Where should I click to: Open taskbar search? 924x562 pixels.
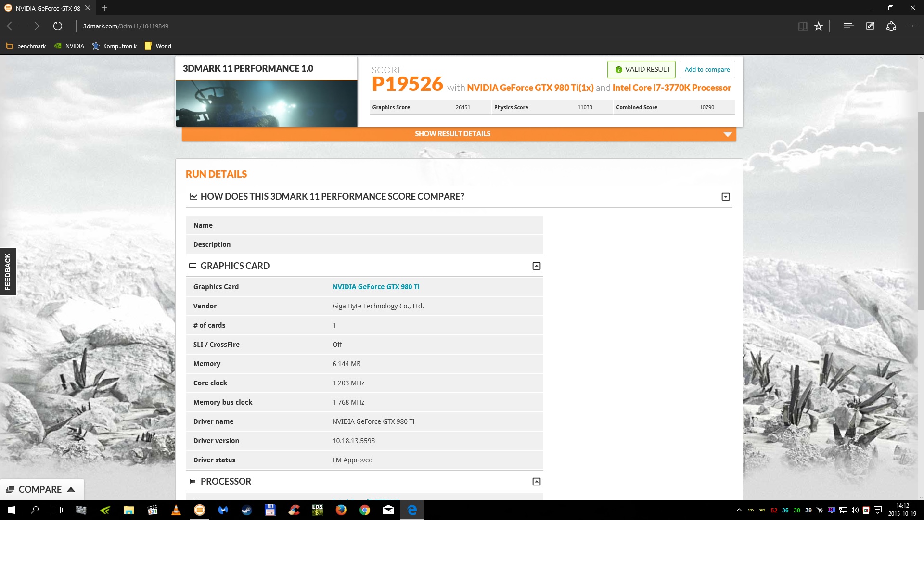pos(35,510)
